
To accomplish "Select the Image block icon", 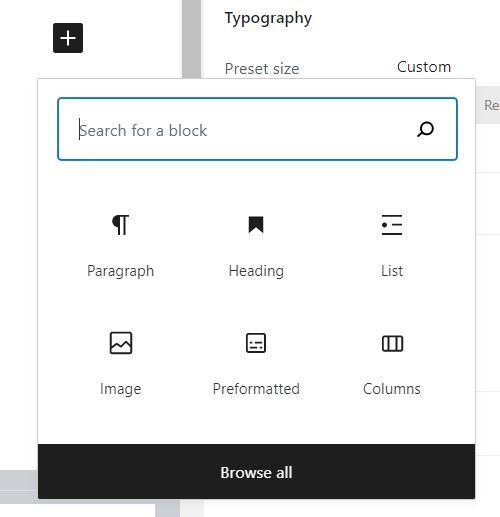I will 121,343.
